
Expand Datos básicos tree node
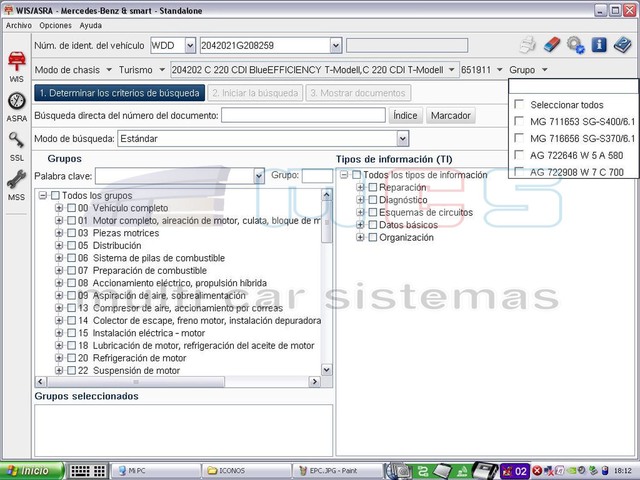(360, 225)
